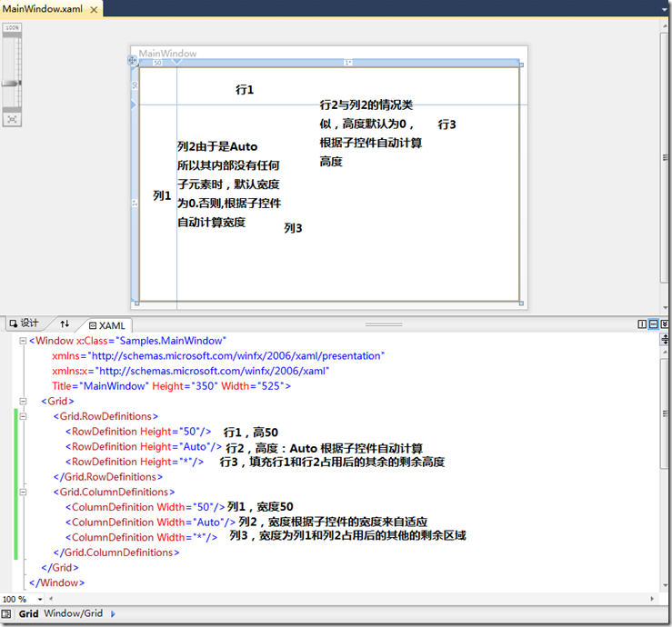Collapse the Window element outline node
The image size is (672, 627).
(23, 341)
